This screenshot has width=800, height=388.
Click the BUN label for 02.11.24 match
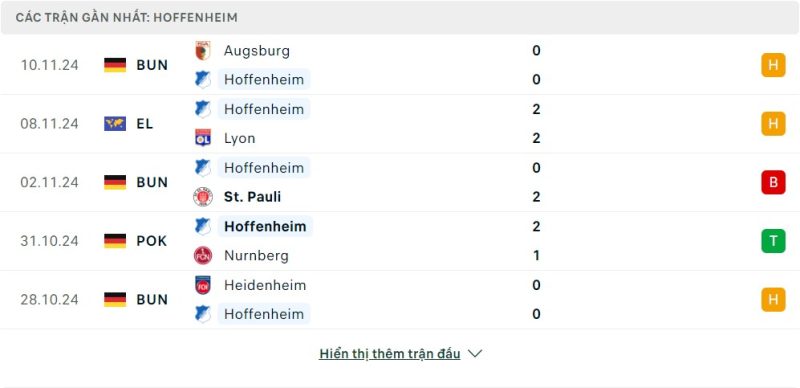[x=152, y=182]
